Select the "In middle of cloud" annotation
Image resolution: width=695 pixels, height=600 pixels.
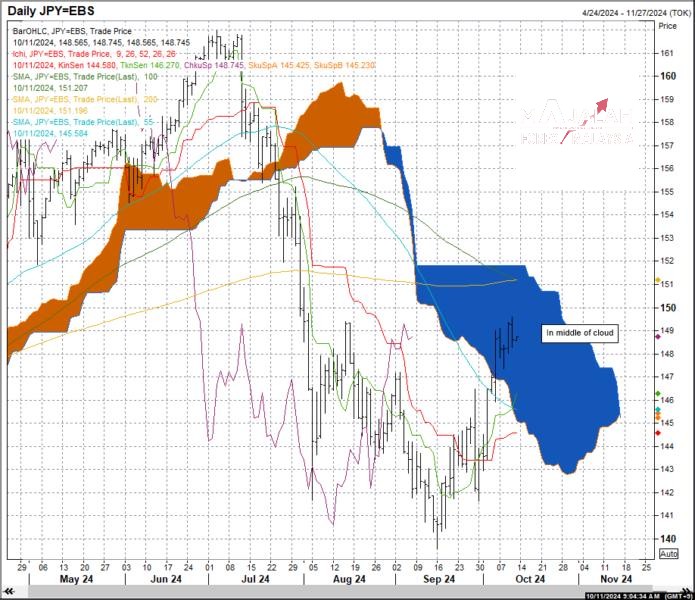click(579, 332)
